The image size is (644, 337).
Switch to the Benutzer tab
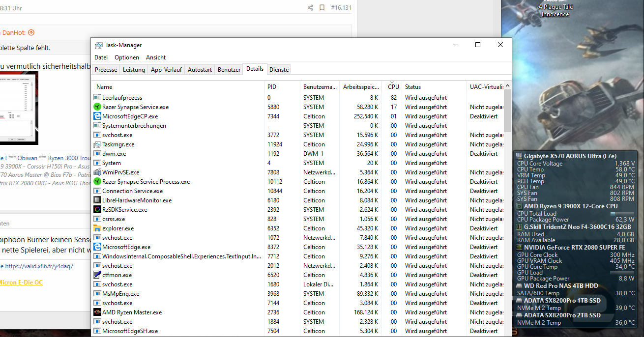[229, 70]
